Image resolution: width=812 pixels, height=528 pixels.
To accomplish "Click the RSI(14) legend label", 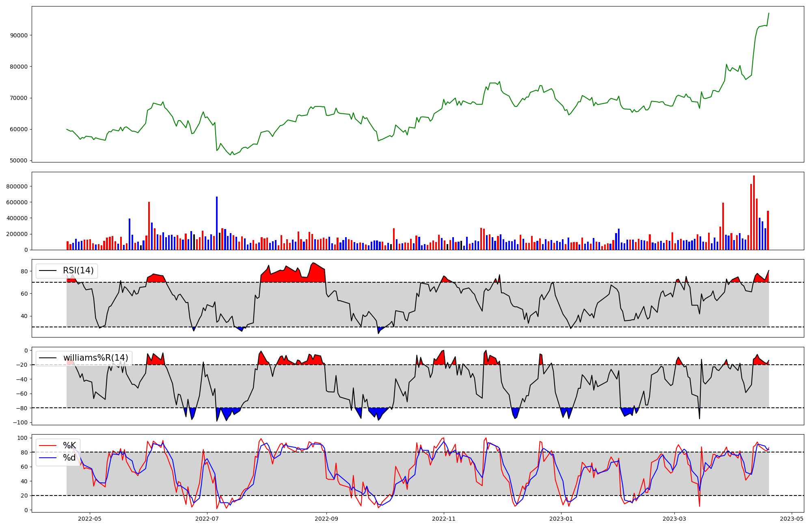I will (x=78, y=270).
